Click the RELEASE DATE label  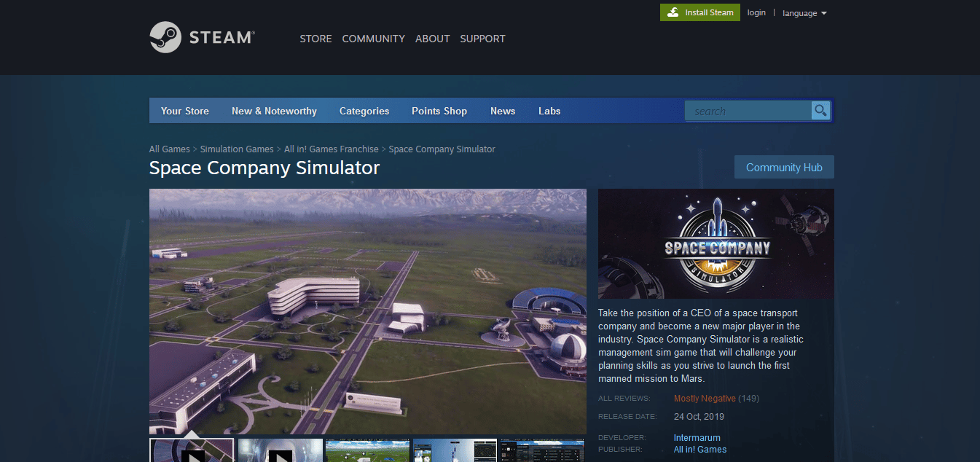[x=627, y=417]
